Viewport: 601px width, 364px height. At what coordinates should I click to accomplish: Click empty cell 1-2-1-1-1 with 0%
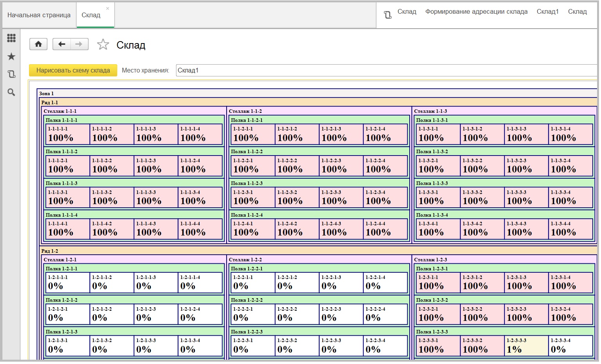[68, 283]
